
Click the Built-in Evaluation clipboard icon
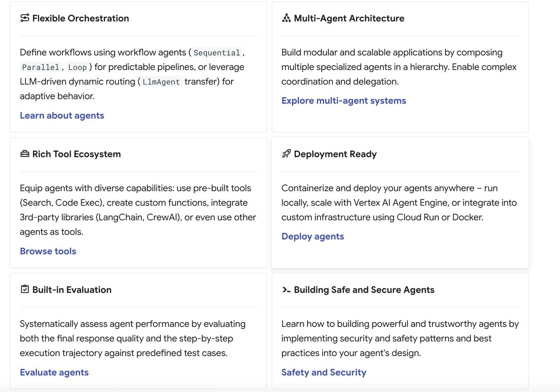click(24, 290)
